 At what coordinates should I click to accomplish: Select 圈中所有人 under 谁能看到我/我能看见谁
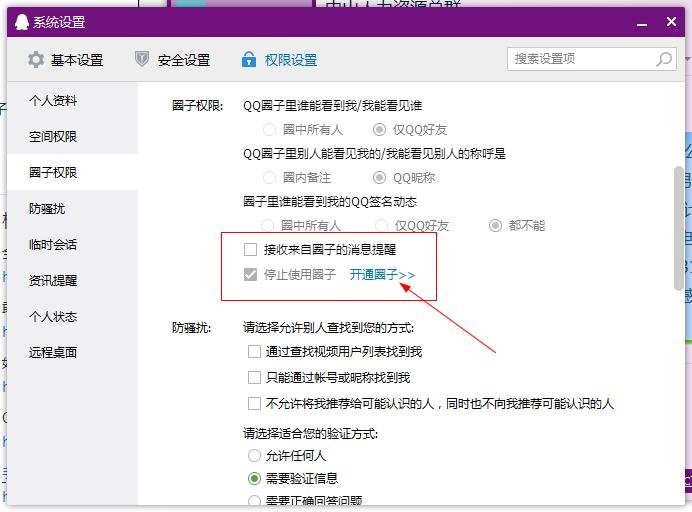click(269, 130)
